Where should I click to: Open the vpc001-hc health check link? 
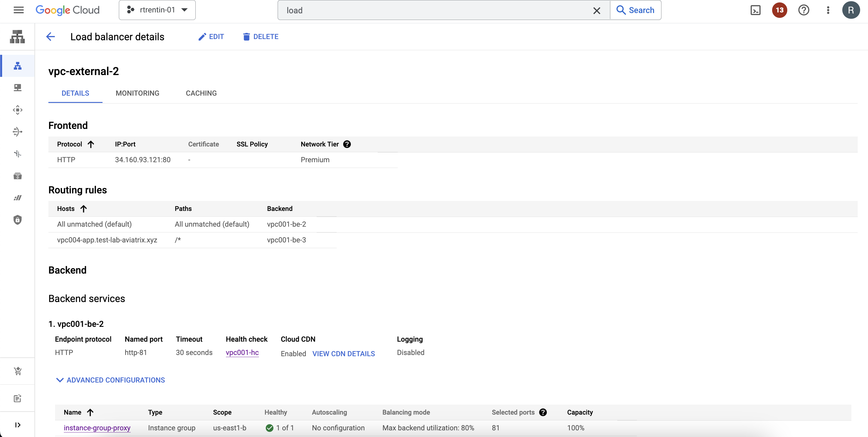242,353
